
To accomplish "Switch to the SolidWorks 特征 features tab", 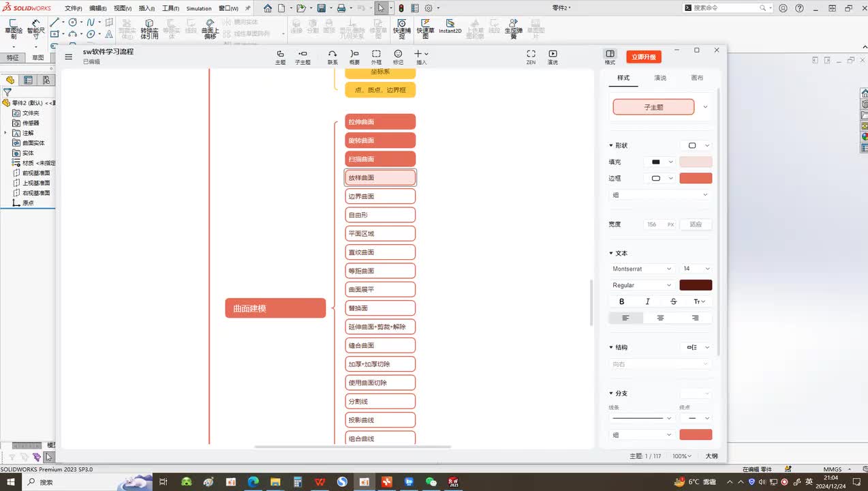I will pyautogui.click(x=12, y=58).
